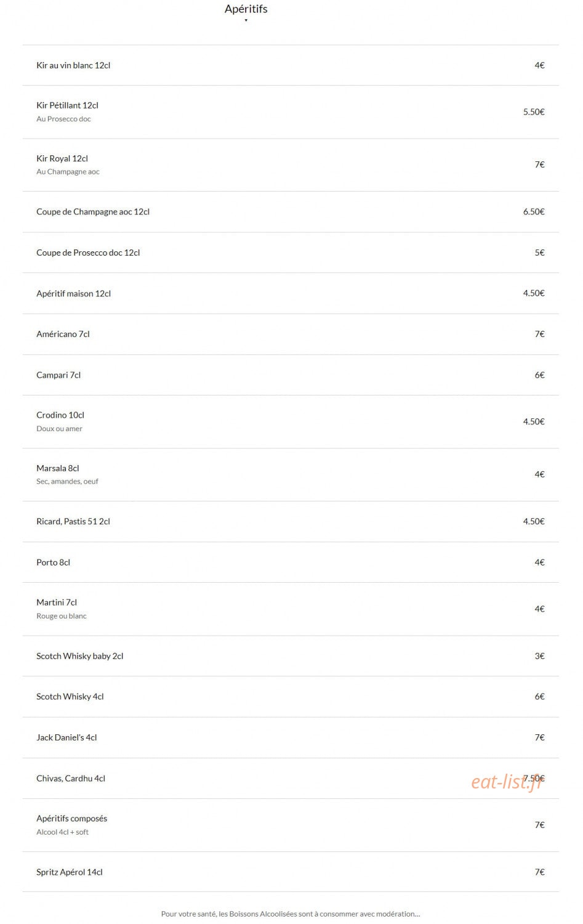Click Crodino 10cl menu item
The height and width of the screenshot is (924, 583).
291,422
